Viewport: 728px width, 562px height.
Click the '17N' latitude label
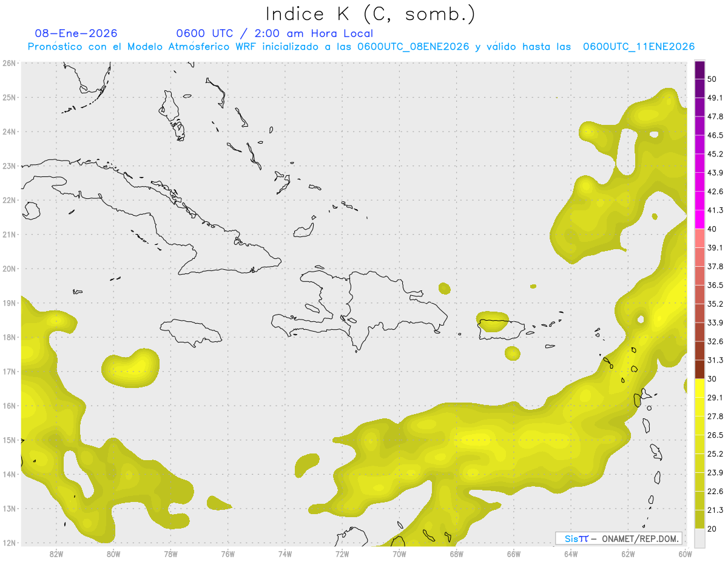pyautogui.click(x=9, y=371)
